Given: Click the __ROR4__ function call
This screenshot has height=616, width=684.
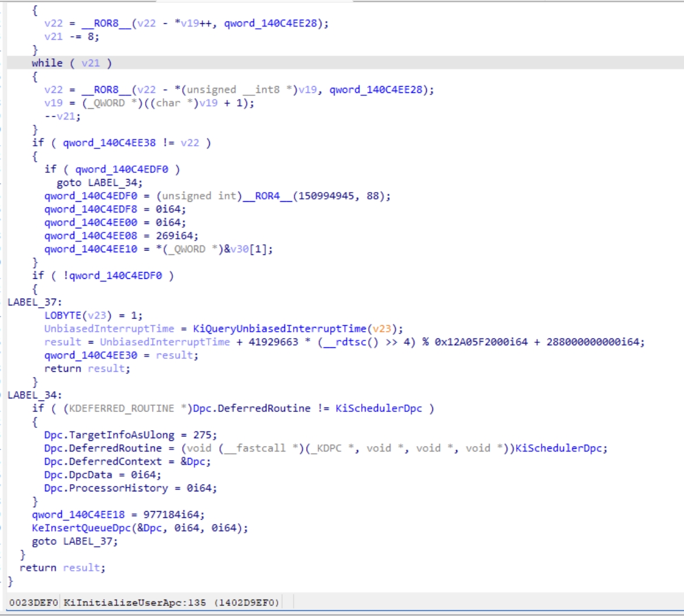Looking at the screenshot, I should click(267, 196).
